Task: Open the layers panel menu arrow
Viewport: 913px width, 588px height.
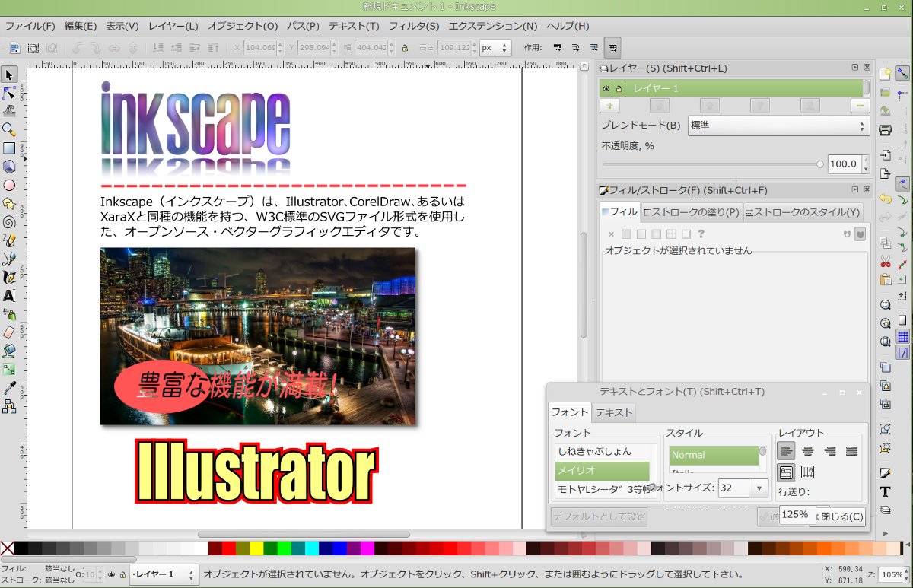Action: (854, 68)
